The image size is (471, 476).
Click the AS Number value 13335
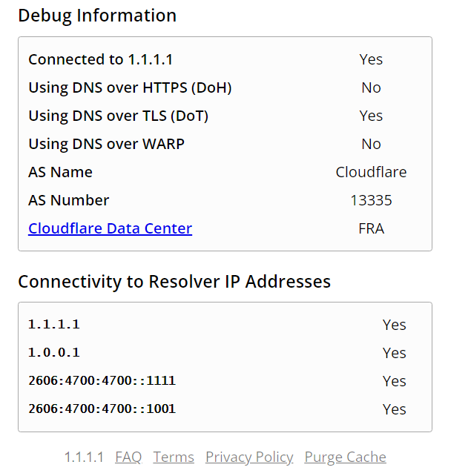[371, 200]
